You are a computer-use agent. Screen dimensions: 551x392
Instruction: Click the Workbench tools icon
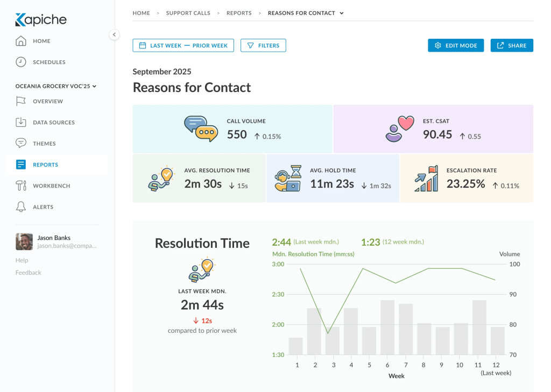21,186
